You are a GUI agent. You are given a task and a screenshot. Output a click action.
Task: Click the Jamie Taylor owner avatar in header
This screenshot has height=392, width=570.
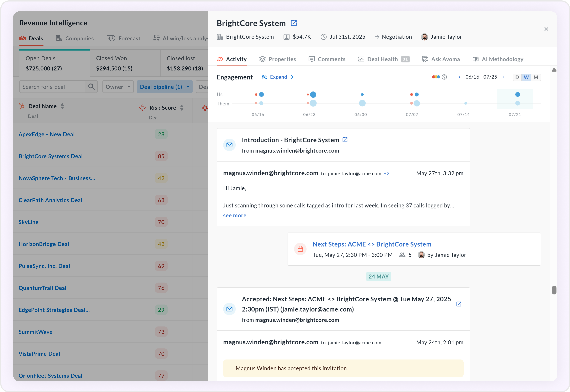424,37
